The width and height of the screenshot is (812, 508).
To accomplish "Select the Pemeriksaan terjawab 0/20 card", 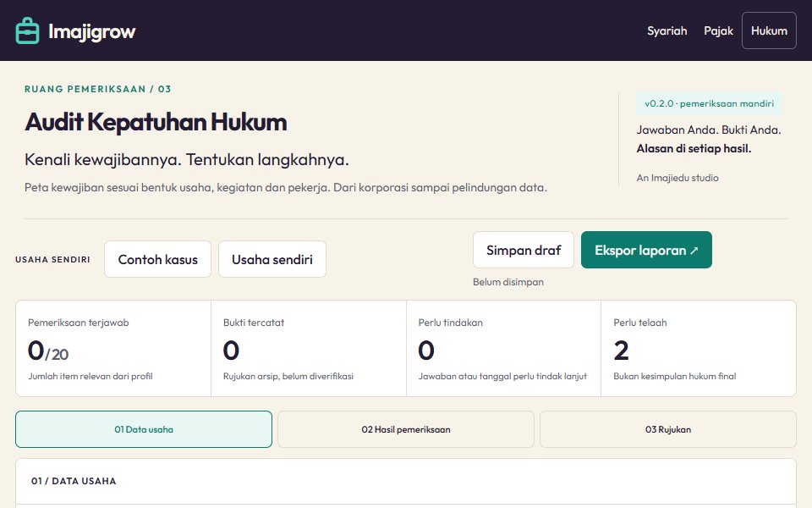I will pyautogui.click(x=113, y=348).
